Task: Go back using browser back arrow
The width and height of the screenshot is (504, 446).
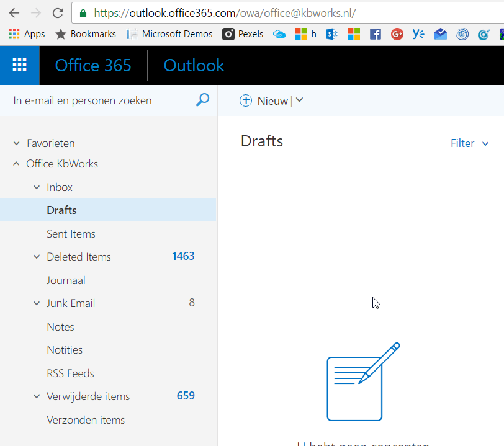Action: (14, 13)
